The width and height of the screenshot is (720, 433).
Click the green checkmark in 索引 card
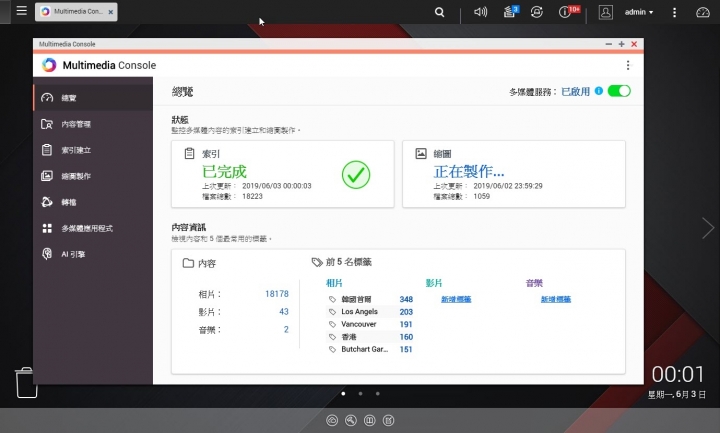click(356, 174)
